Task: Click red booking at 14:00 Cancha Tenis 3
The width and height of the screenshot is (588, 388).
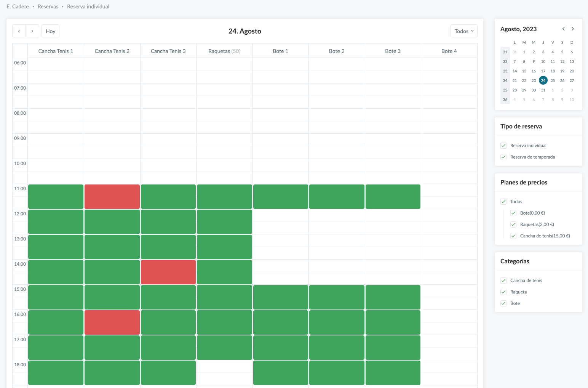Action: (168, 272)
